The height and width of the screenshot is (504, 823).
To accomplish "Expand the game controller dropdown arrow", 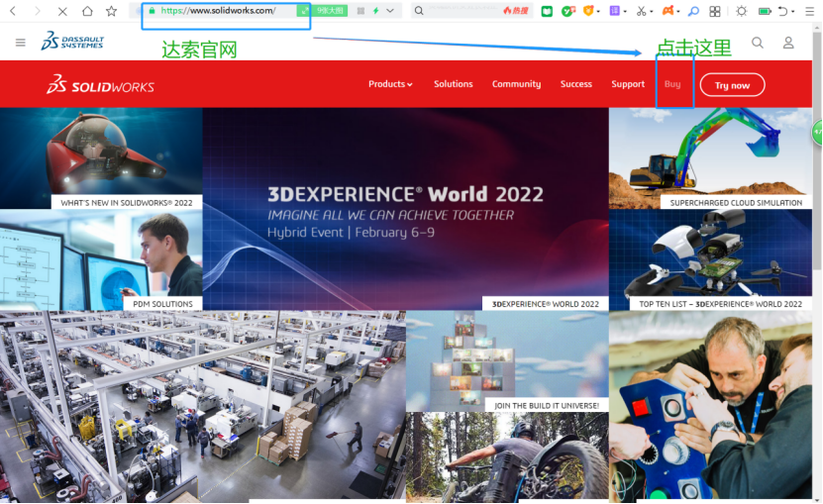I will [x=677, y=12].
